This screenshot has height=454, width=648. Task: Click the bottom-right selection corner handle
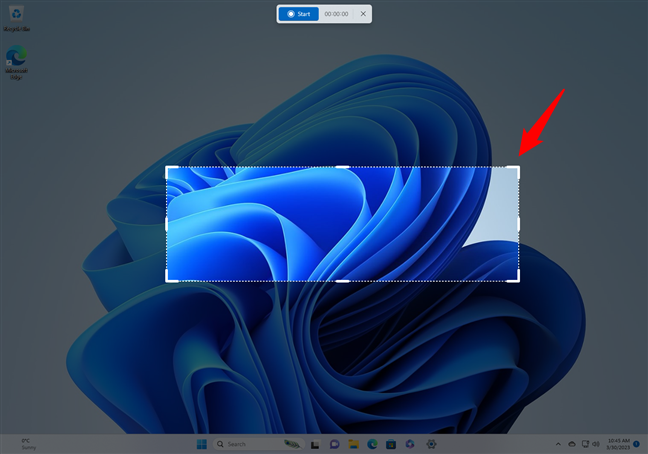pos(518,280)
